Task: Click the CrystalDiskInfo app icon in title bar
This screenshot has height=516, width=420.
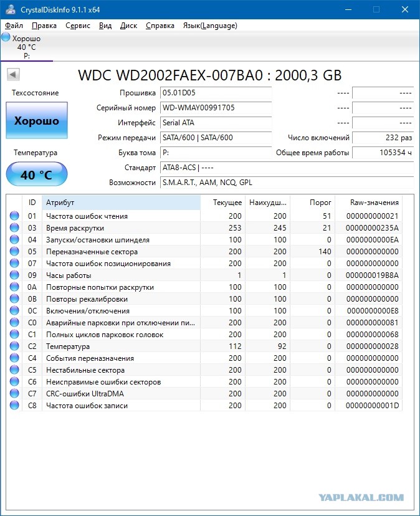Action: [x=11, y=9]
